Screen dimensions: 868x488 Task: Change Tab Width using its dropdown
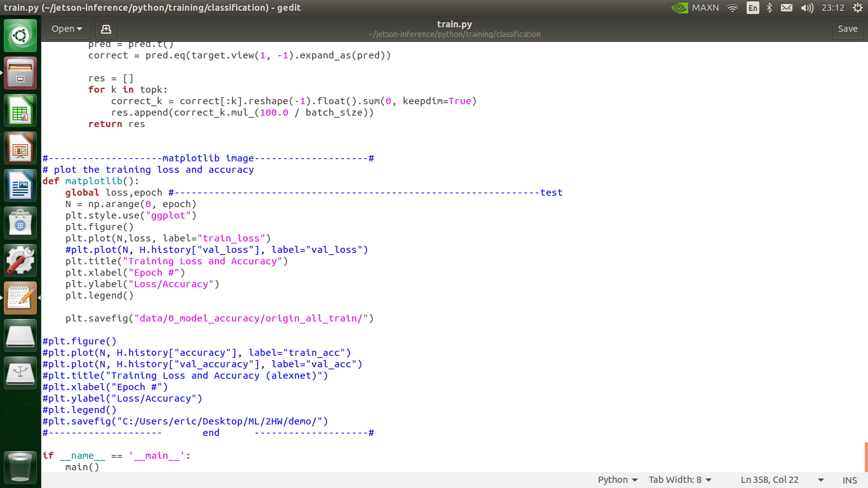point(679,480)
